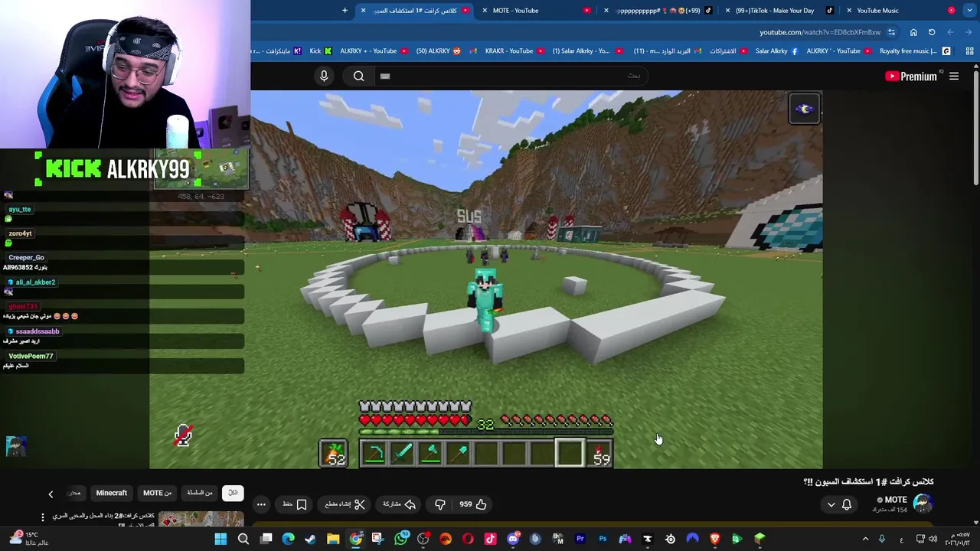
Task: Open Windows taskbar search icon
Action: [243, 540]
